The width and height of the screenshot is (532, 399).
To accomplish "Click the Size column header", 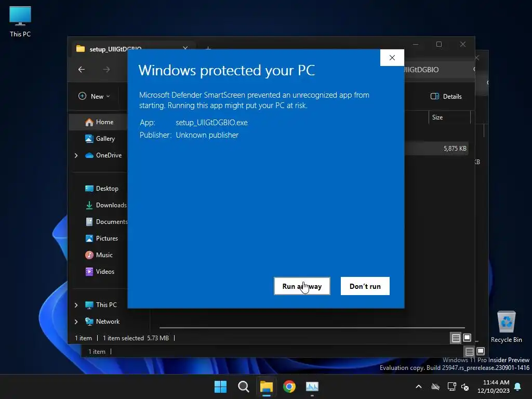I will click(449, 117).
